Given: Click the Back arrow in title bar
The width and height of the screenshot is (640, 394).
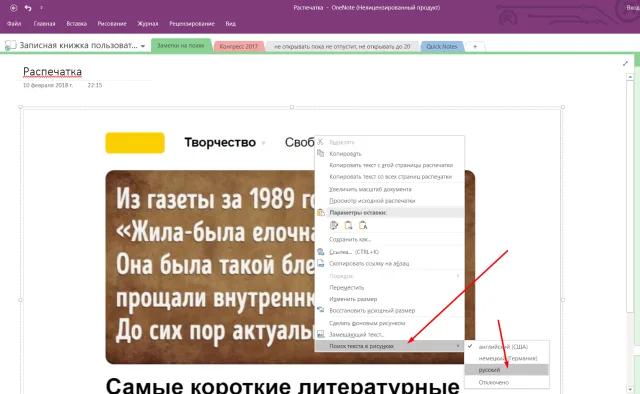Looking at the screenshot, I should (13, 8).
